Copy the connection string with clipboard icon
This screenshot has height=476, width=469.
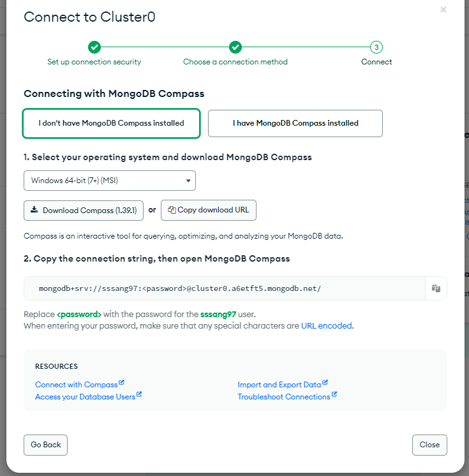(x=436, y=288)
